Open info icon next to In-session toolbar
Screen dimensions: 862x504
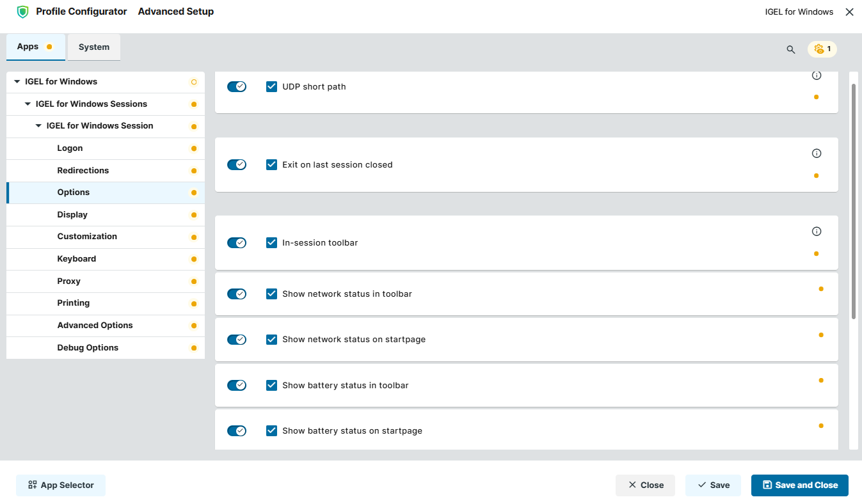click(x=817, y=231)
